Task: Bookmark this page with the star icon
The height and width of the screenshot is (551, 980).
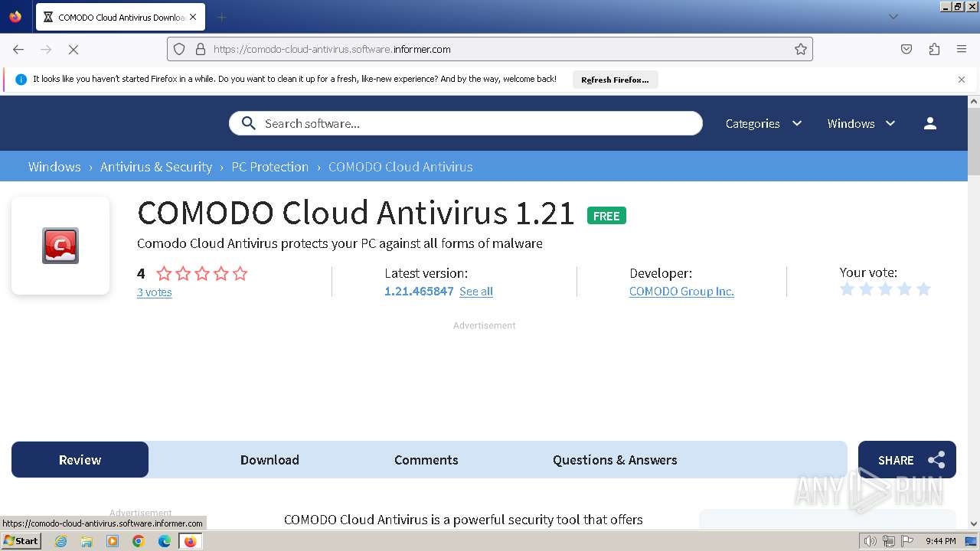Action: pyautogui.click(x=801, y=49)
